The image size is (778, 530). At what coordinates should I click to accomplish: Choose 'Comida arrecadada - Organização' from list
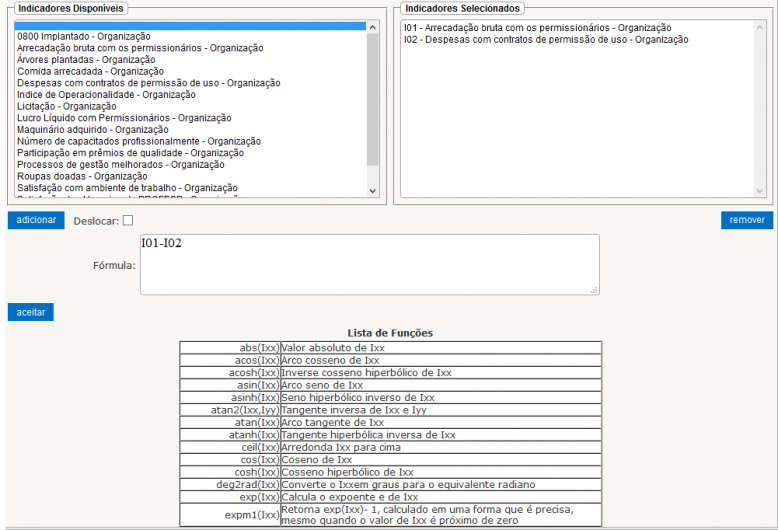coord(90,72)
